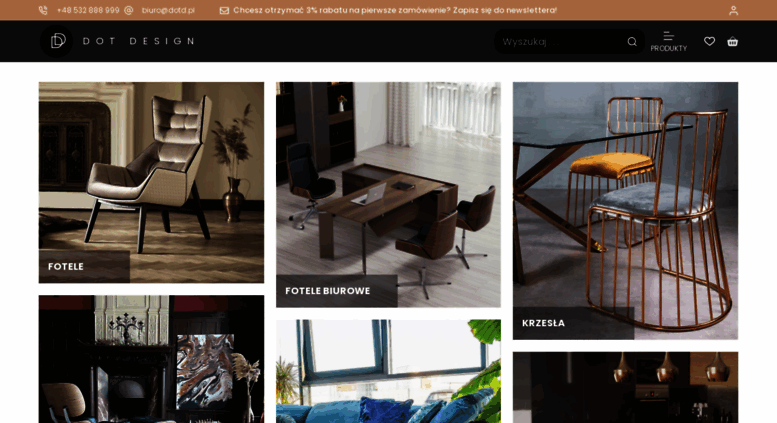Open the blue sofa category image

(x=388, y=371)
